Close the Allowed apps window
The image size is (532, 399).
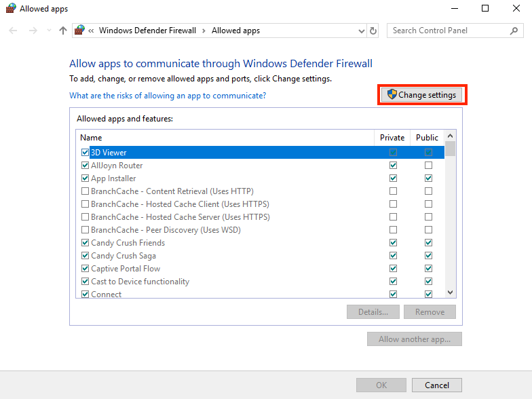coord(516,8)
